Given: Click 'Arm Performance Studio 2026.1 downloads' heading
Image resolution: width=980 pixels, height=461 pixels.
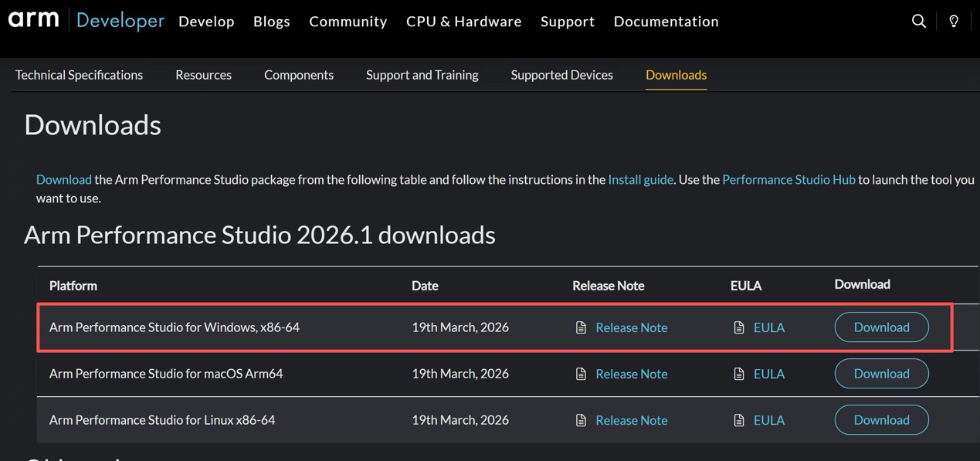Looking at the screenshot, I should pyautogui.click(x=259, y=235).
